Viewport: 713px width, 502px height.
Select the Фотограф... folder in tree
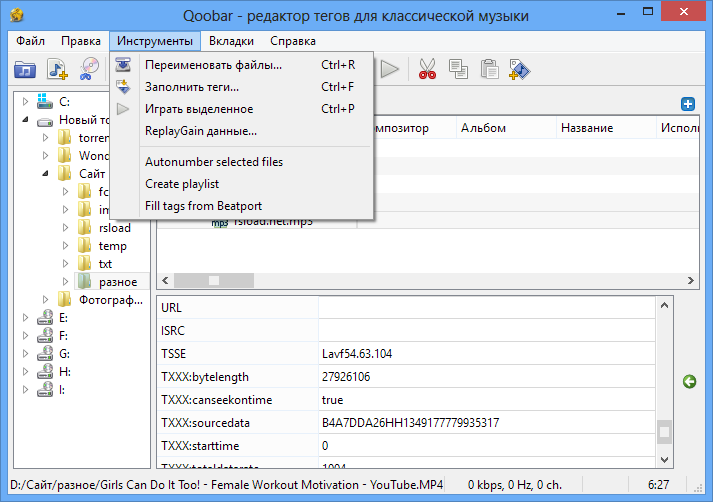click(x=110, y=300)
